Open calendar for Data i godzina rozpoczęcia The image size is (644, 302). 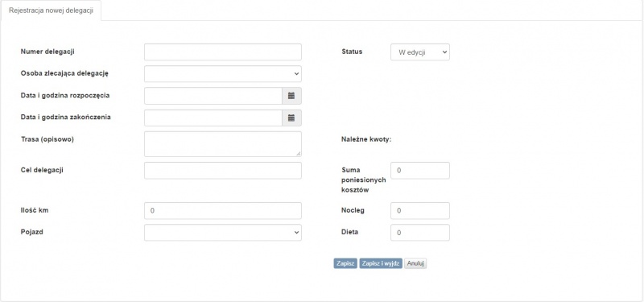tap(291, 96)
